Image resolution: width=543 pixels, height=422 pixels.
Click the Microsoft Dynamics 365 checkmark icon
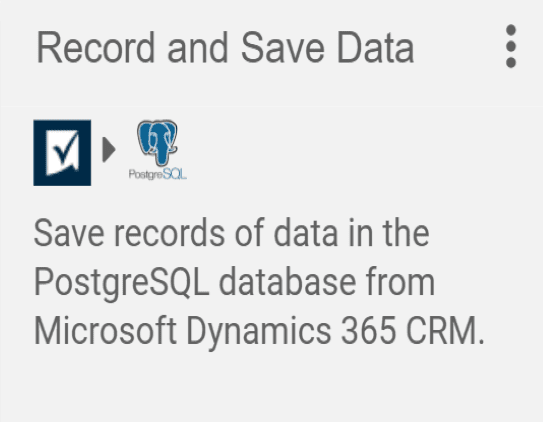(62, 153)
